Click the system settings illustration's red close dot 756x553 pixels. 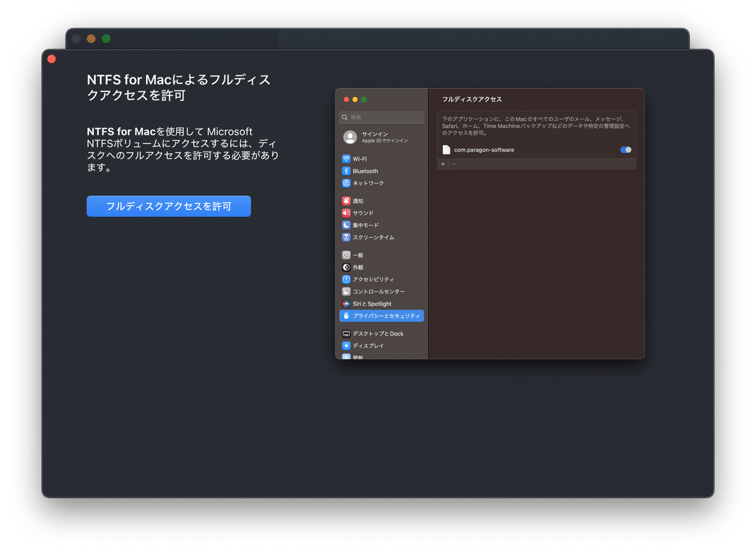(x=346, y=100)
